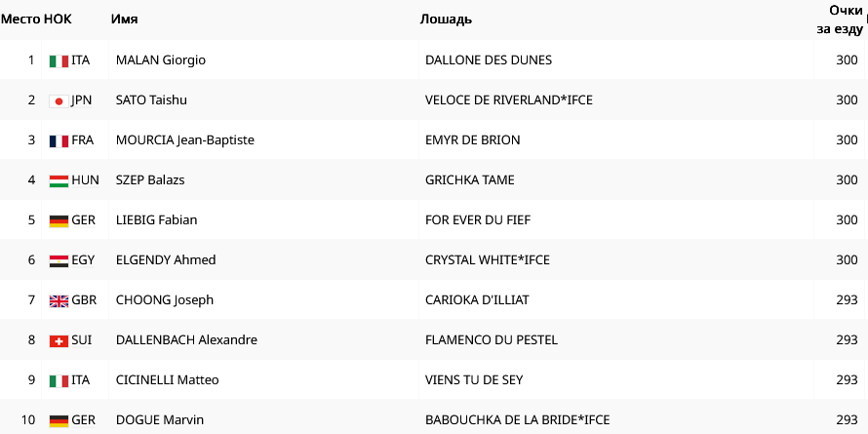Click horse name EMYR DE BRION
This screenshot has width=868, height=434.
coord(473,140)
